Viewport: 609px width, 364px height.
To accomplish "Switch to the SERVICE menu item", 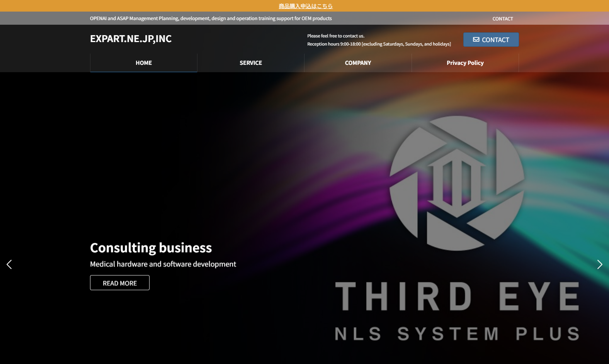I will coord(251,63).
